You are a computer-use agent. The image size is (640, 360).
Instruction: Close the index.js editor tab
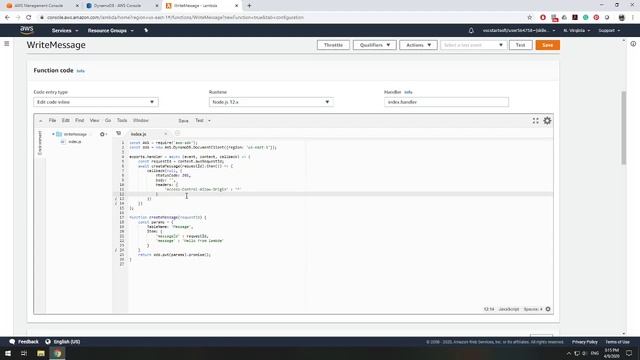coord(165,134)
